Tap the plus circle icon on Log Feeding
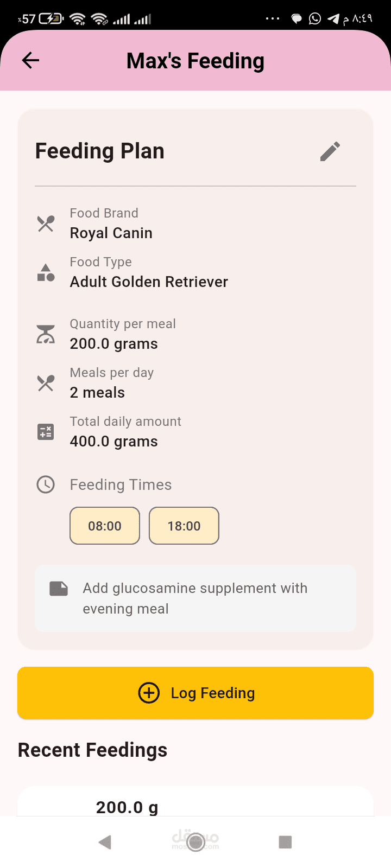This screenshot has width=391, height=868. click(149, 693)
